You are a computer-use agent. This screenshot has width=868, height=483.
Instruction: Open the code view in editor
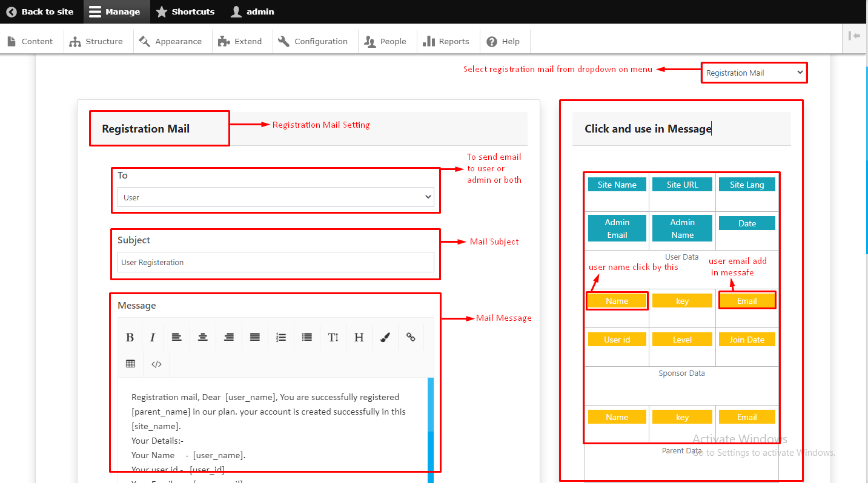(x=157, y=364)
